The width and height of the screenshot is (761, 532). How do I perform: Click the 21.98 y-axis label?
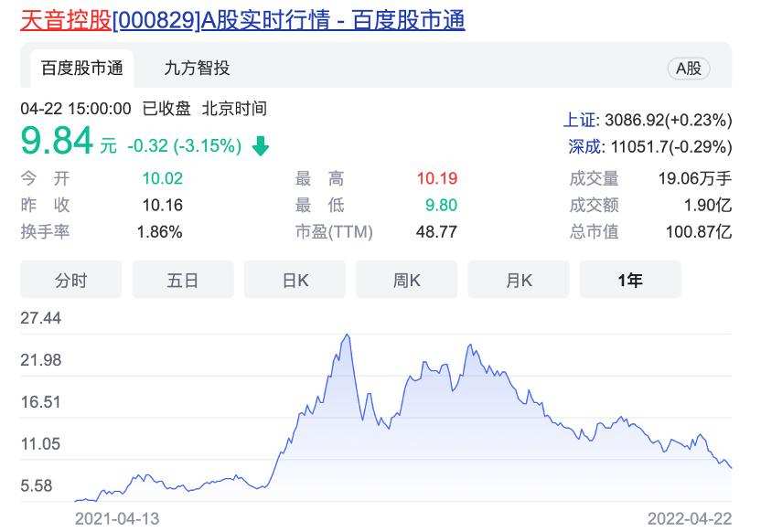point(41,360)
